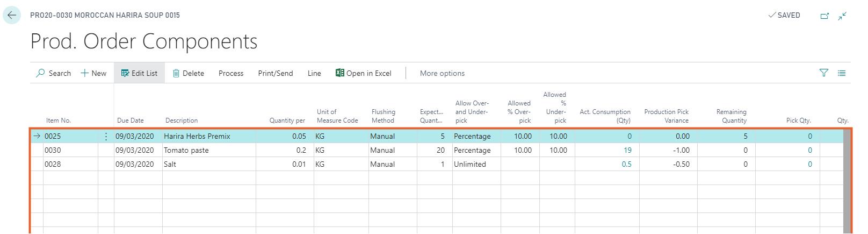Open row options for item 0025
The height and width of the screenshot is (234, 868).
click(x=106, y=137)
